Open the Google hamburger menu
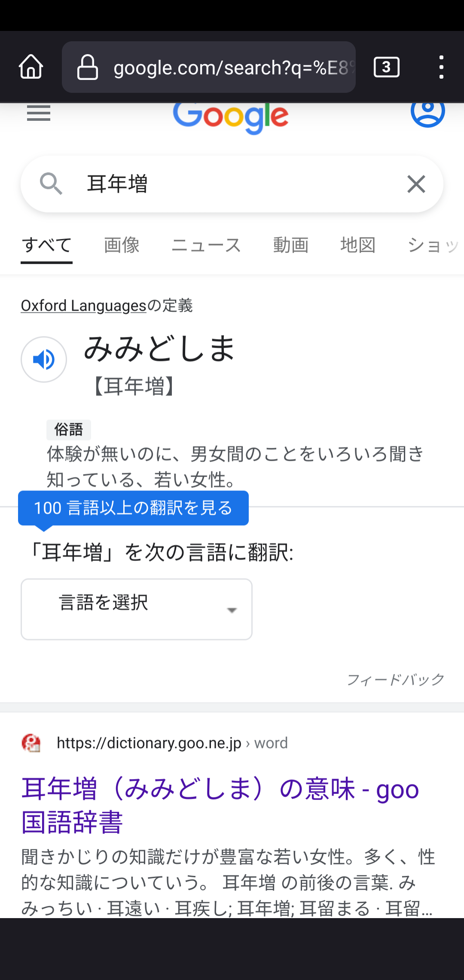This screenshot has height=980, width=464. 39,113
